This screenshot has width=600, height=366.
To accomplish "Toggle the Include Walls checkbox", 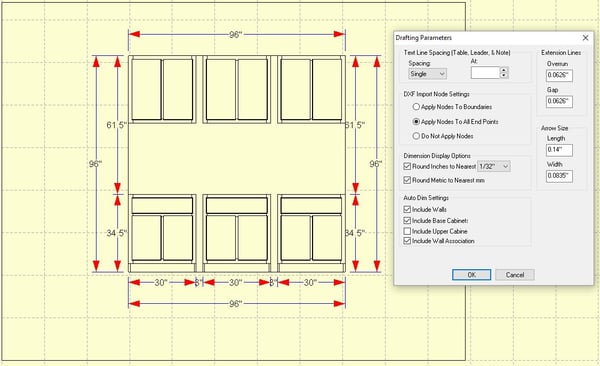I will (x=407, y=209).
